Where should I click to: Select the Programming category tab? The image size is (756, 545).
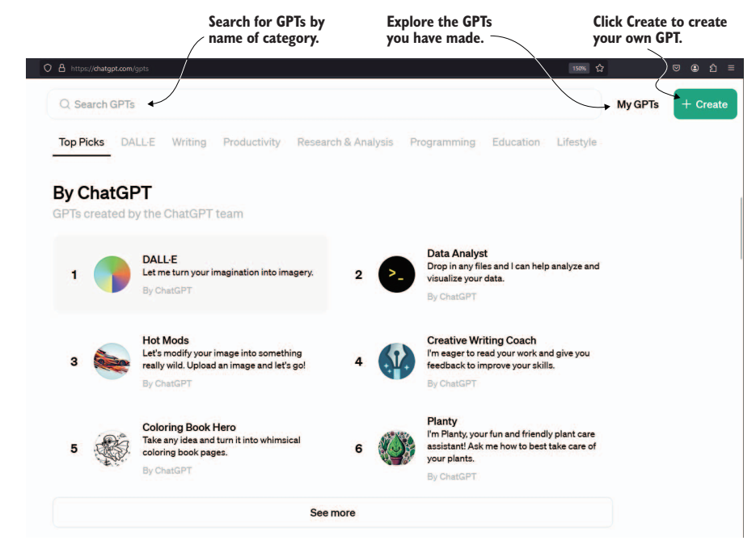[x=442, y=142]
